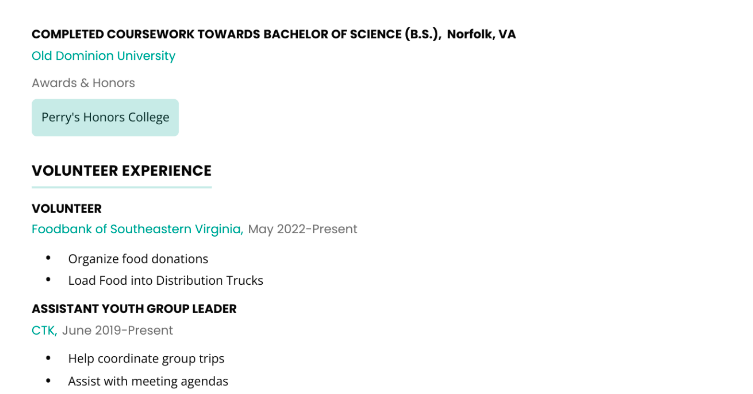Click the Assistant Youth Group Leader title
The width and height of the screenshot is (753, 394).
pyautogui.click(x=134, y=308)
